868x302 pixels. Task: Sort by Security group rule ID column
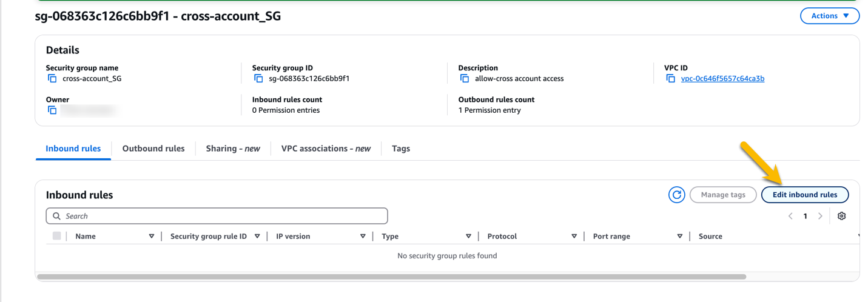click(257, 237)
